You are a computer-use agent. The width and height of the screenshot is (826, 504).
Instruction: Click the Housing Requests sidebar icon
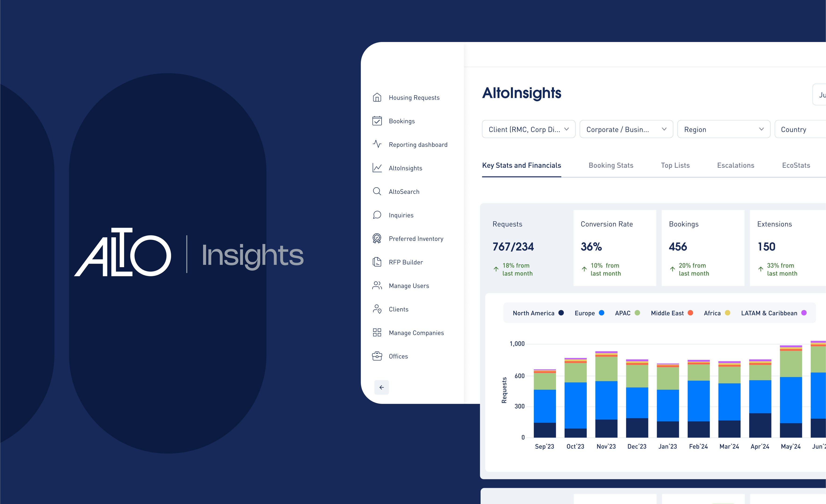coord(376,97)
